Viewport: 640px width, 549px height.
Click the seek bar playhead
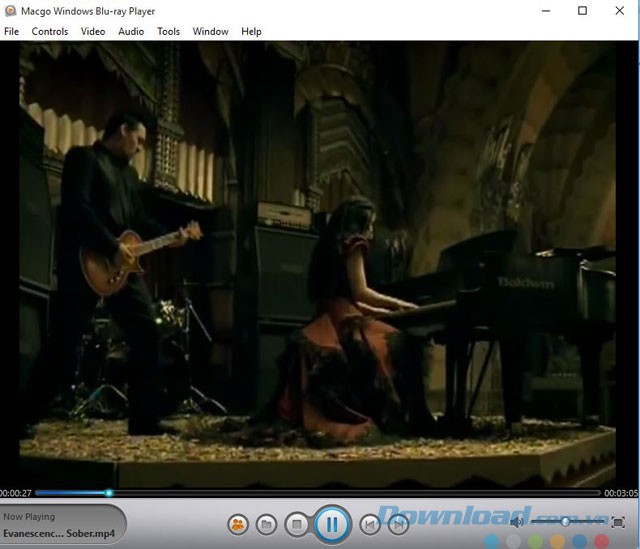pos(109,492)
